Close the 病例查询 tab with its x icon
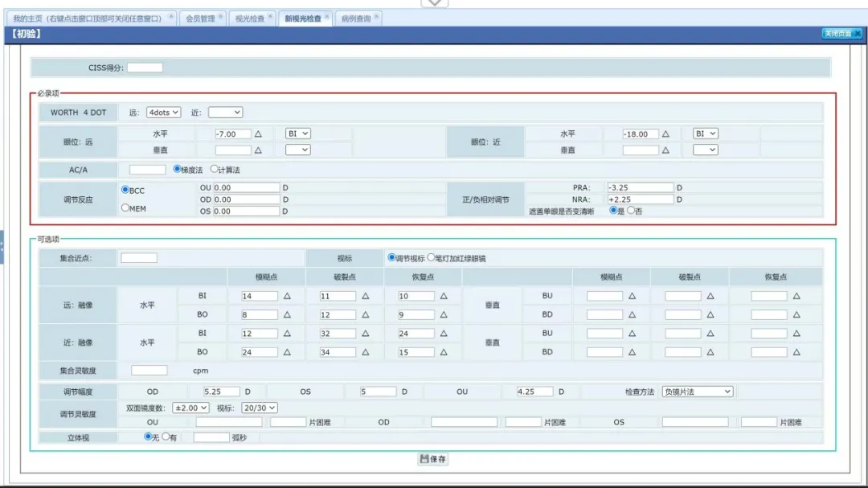Screen dimensions: 868x488 [x=376, y=17]
